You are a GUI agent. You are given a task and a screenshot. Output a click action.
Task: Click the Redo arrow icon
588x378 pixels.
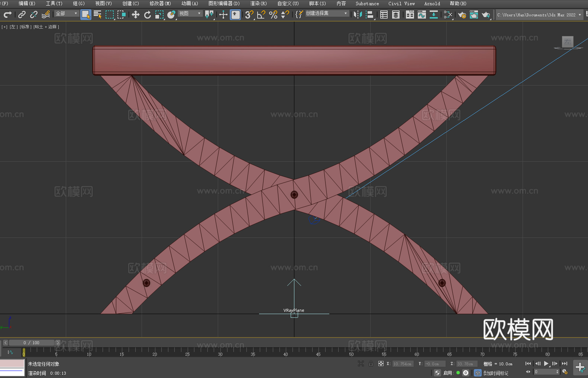click(7, 14)
